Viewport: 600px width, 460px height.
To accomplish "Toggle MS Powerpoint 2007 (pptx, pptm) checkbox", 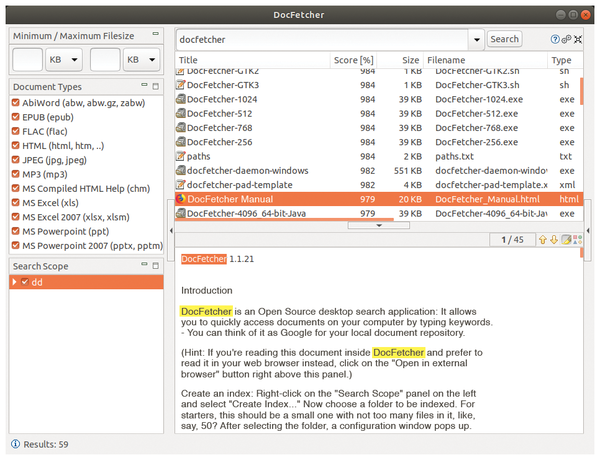I will (x=15, y=245).
